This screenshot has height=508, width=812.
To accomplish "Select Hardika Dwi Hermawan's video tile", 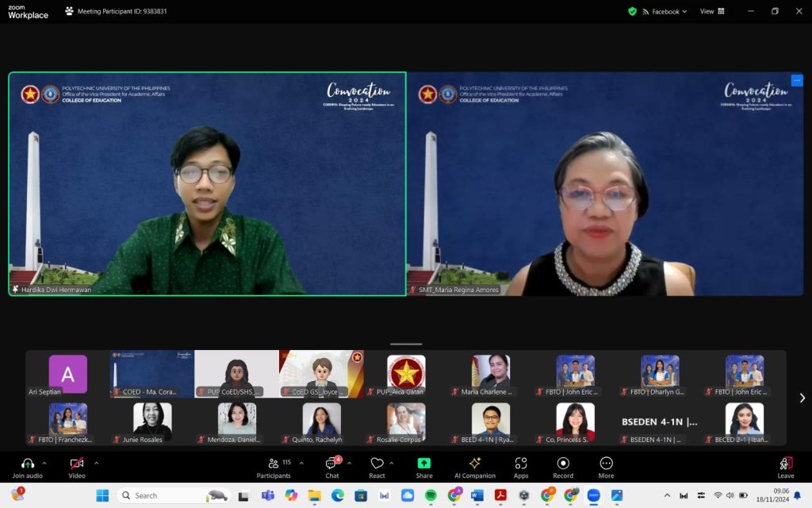I will [x=205, y=183].
